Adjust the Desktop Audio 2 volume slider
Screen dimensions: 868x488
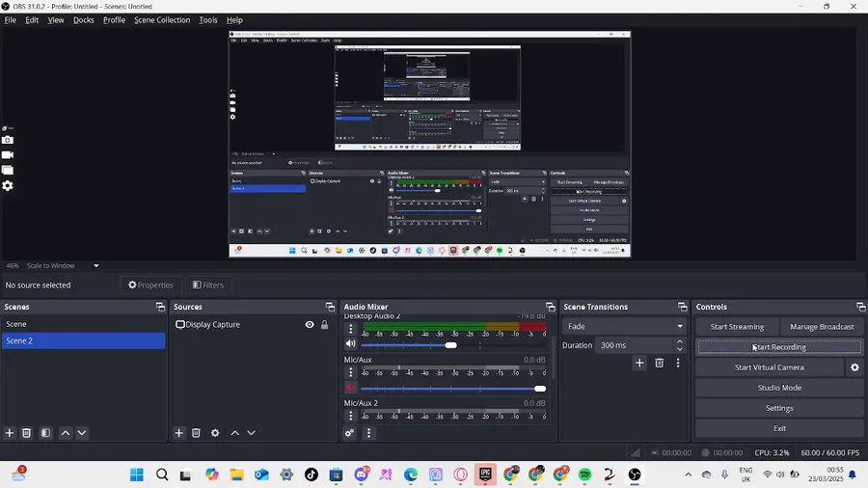click(x=453, y=344)
